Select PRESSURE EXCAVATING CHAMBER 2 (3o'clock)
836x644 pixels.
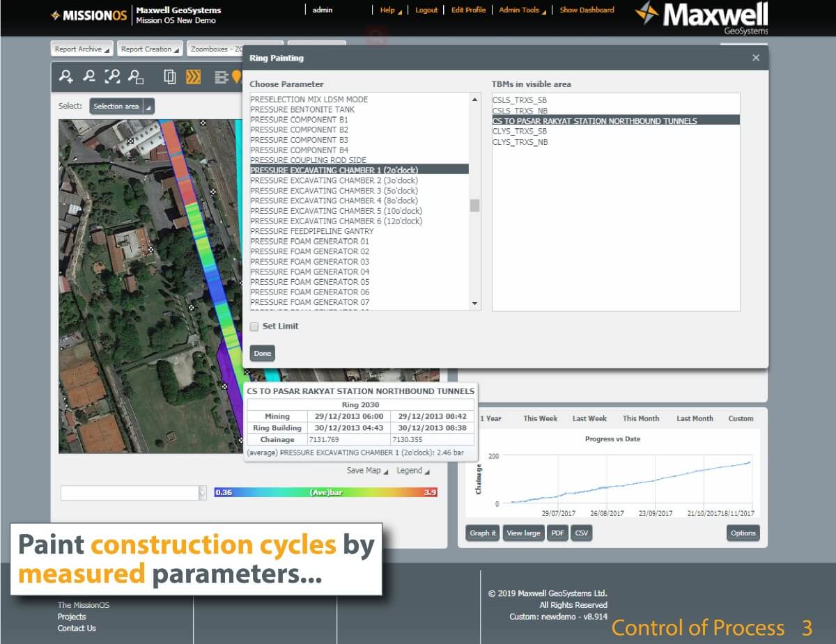point(359,180)
